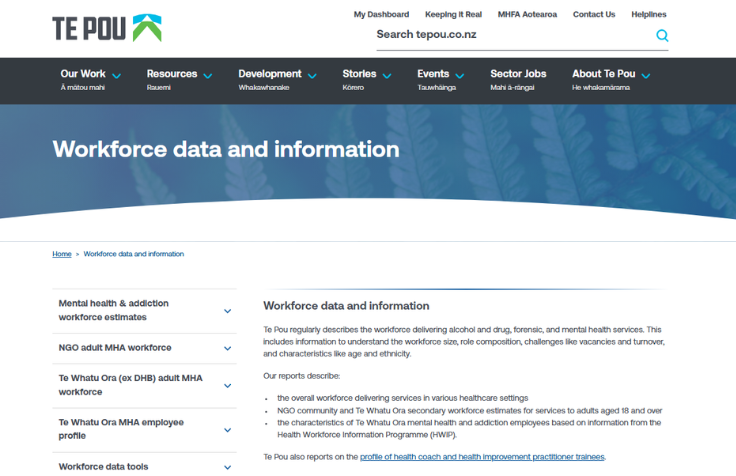The width and height of the screenshot is (736, 476).
Task: Open My Dashboard link
Action: pyautogui.click(x=381, y=14)
